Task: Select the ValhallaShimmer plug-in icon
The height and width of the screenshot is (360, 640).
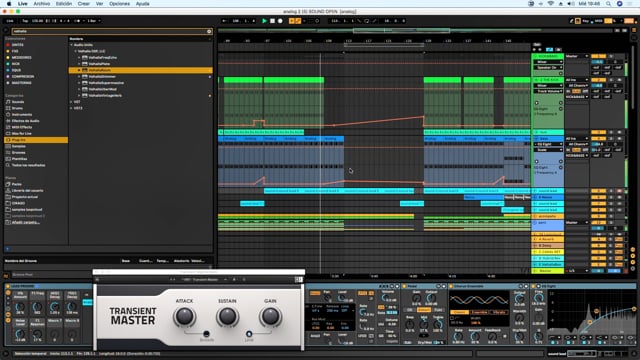Action: coord(85,76)
